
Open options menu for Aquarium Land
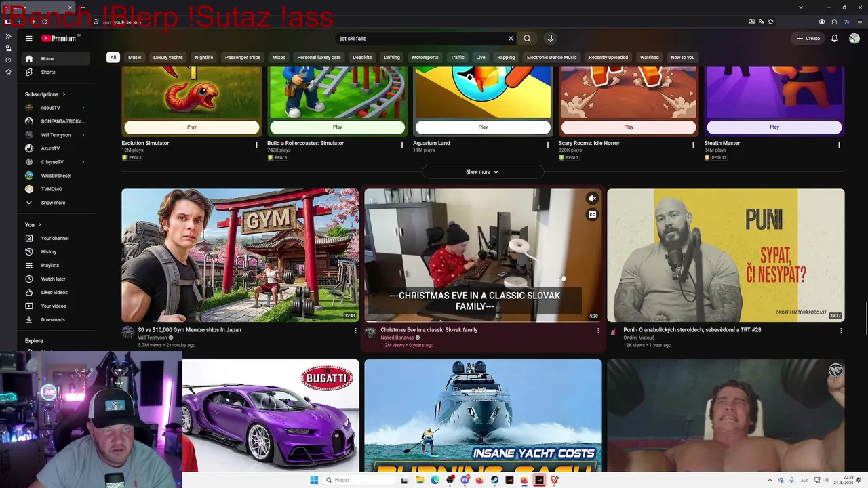pos(548,145)
